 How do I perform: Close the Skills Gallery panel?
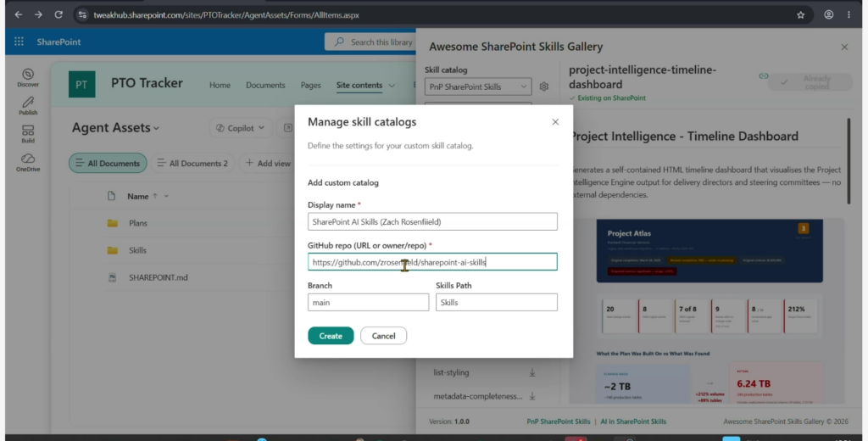coord(844,47)
